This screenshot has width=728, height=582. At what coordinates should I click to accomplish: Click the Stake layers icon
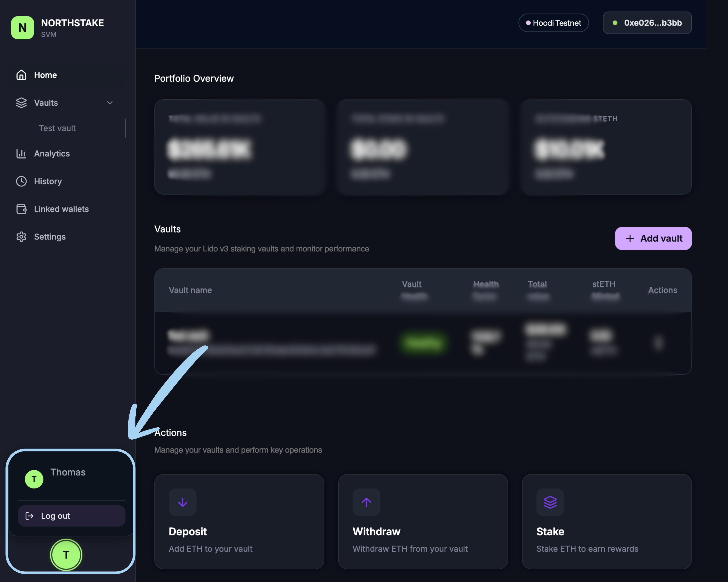550,502
